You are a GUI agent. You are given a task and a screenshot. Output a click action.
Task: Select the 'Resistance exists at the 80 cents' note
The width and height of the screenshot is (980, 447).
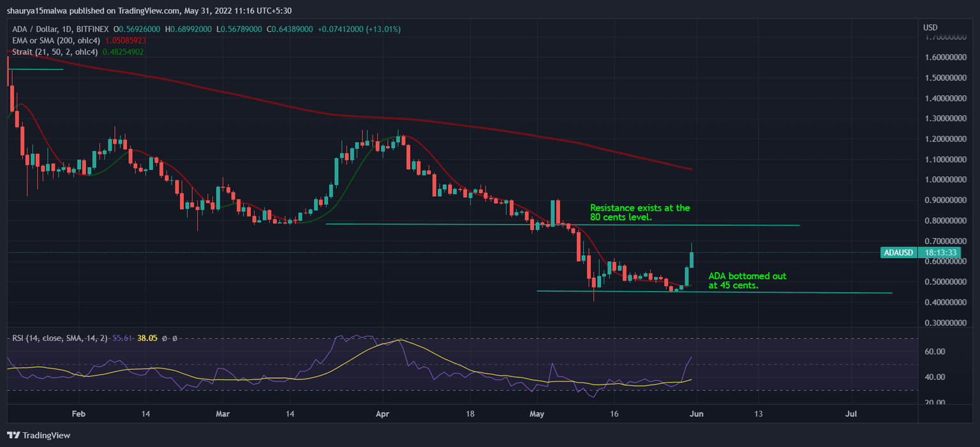[640, 213]
